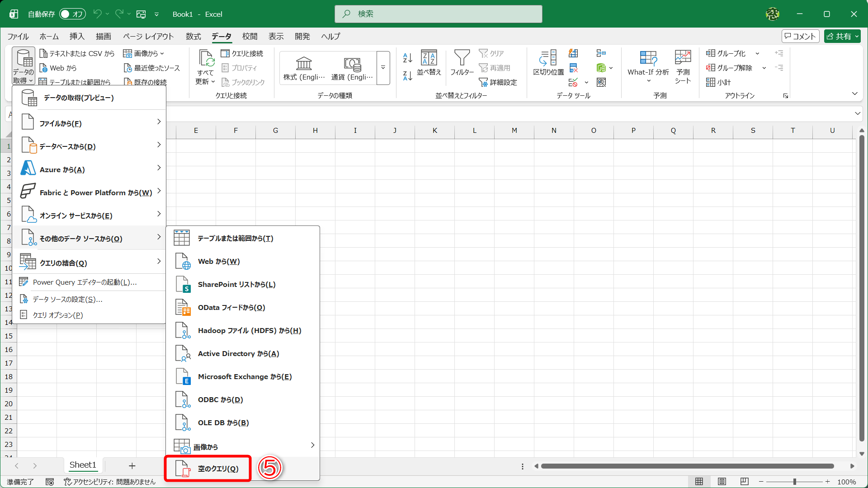Click the Subtotal (小計) icon
The height and width of the screenshot is (488, 868).
pos(718,82)
